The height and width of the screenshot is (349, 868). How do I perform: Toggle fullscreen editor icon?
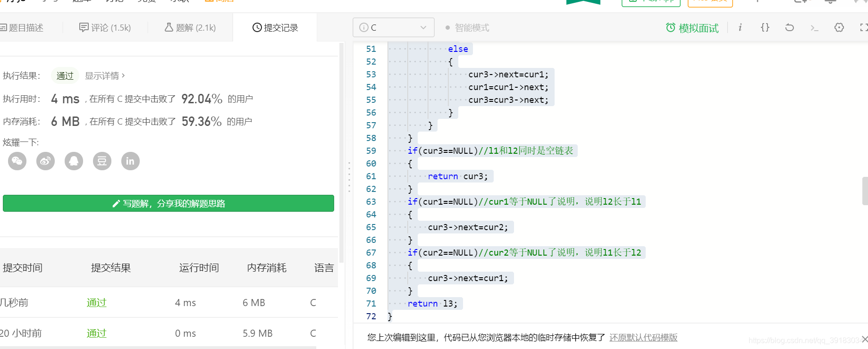point(864,27)
